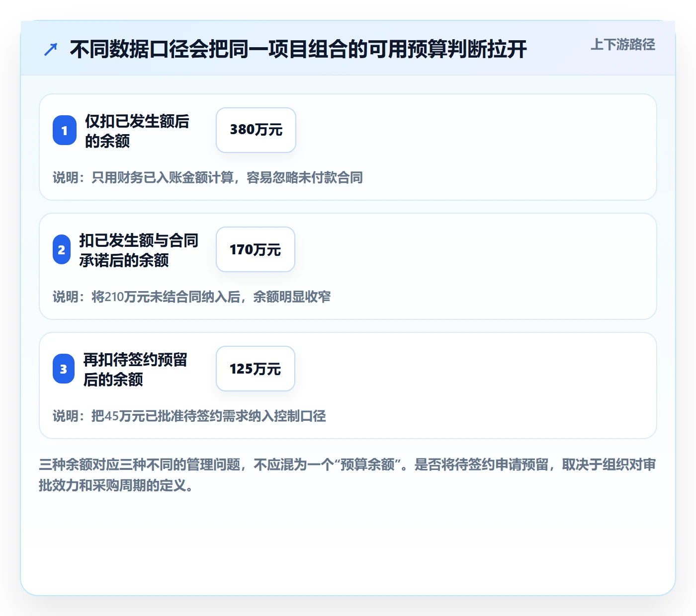
Task: Select the label 扣已发生额与合同承诺后的余额
Action: [139, 250]
